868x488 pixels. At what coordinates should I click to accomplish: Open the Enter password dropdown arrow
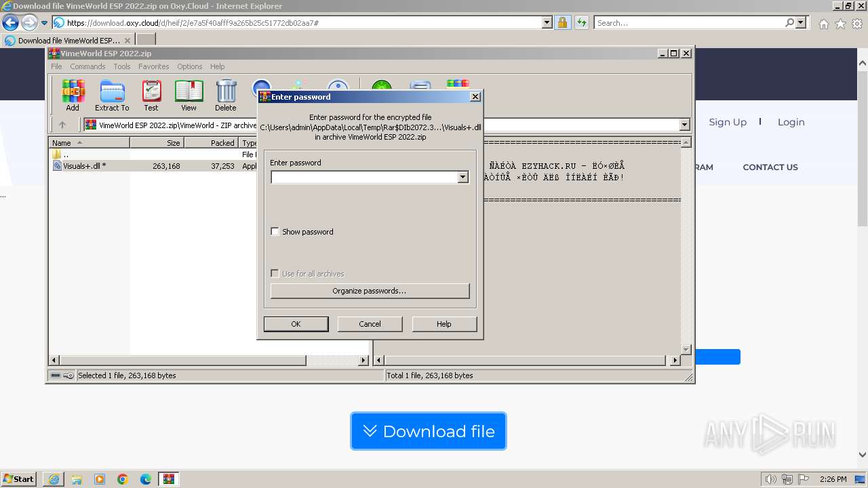pos(463,178)
